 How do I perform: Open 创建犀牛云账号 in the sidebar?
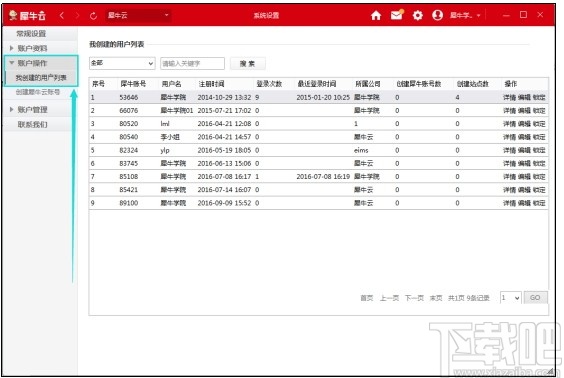pos(38,92)
